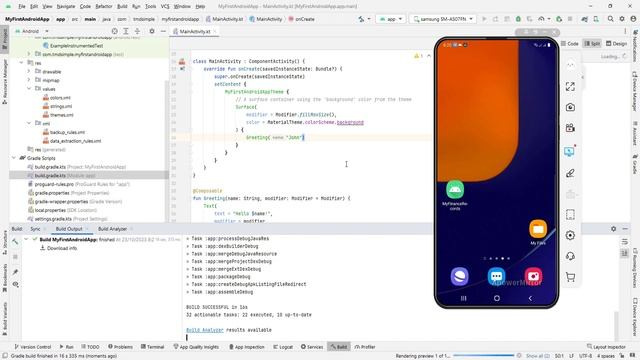Select the Build Output tab
The width and height of the screenshot is (640, 360).
coord(69,229)
